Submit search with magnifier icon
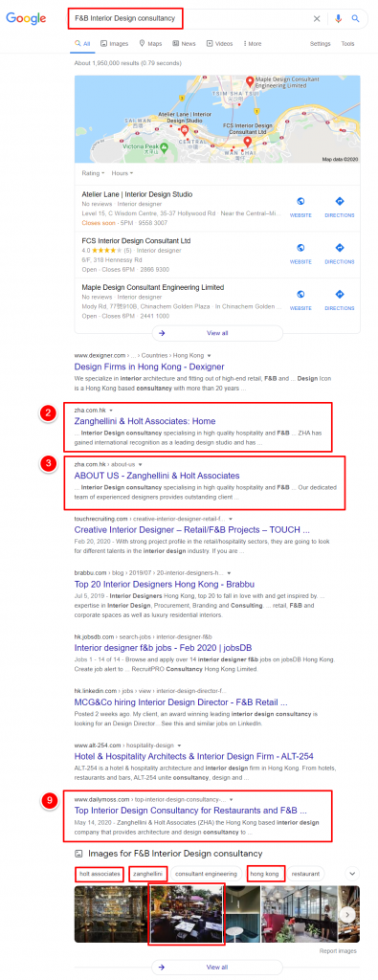This screenshot has width=378, height=980. pyautogui.click(x=355, y=19)
